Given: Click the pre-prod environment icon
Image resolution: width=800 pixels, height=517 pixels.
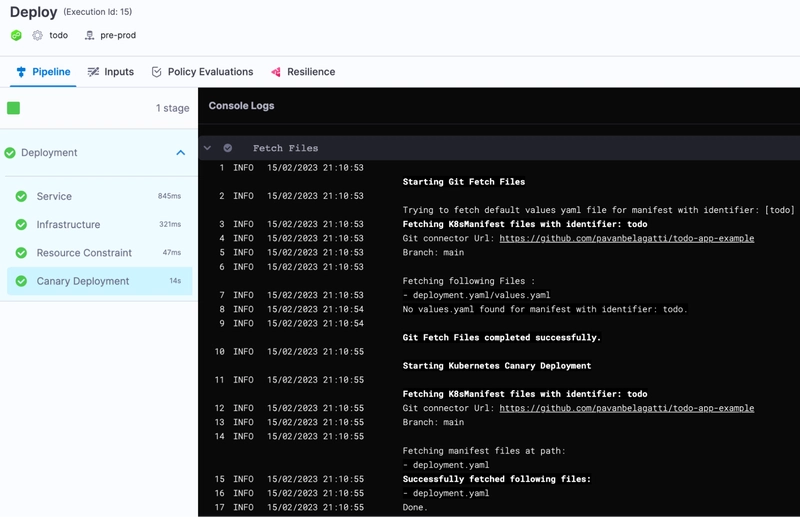Looking at the screenshot, I should click(89, 35).
